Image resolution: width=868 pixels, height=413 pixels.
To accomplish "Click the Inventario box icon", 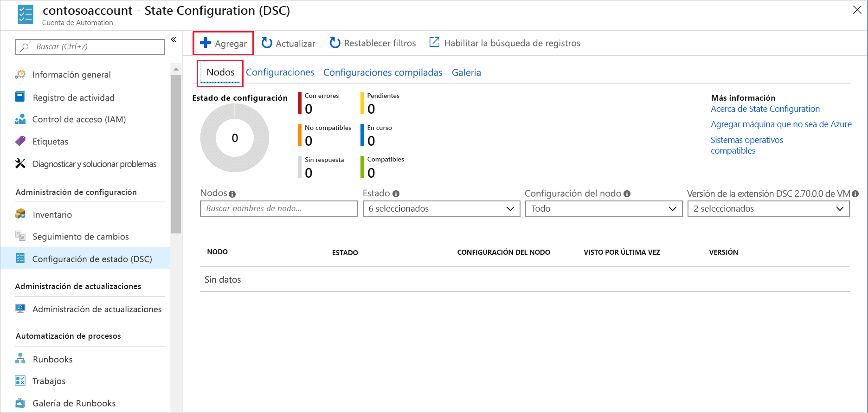I will [x=20, y=214].
